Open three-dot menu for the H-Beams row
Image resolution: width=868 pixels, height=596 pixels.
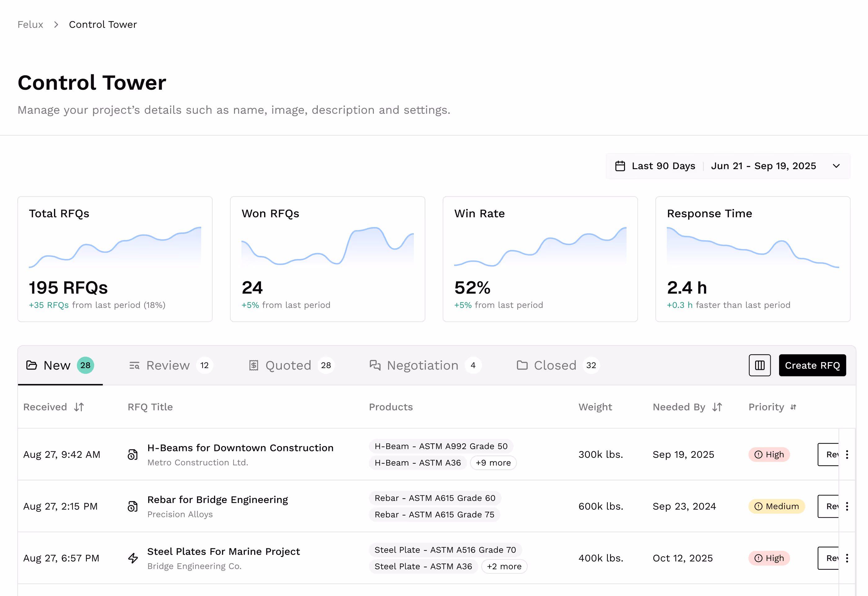847,454
